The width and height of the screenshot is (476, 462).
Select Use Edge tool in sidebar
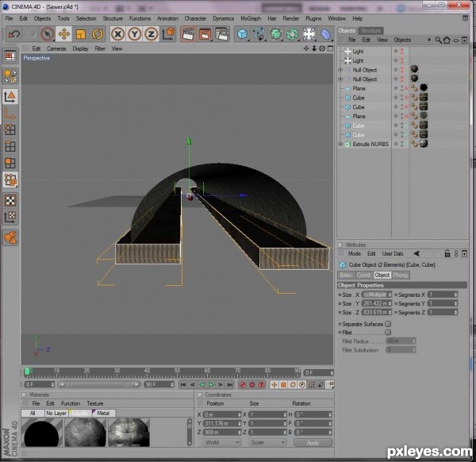click(x=10, y=146)
